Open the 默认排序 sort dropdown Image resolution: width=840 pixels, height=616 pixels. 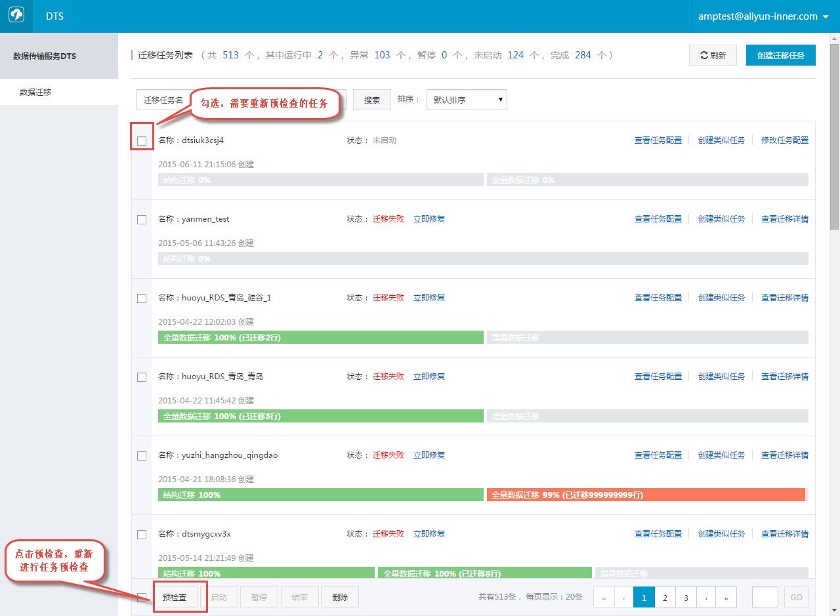pyautogui.click(x=467, y=100)
